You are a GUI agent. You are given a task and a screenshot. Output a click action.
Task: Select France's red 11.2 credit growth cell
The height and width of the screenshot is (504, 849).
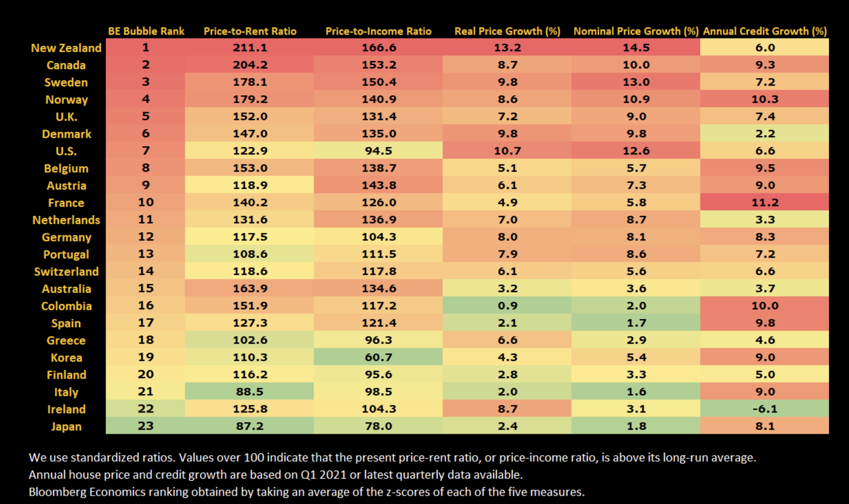(765, 202)
